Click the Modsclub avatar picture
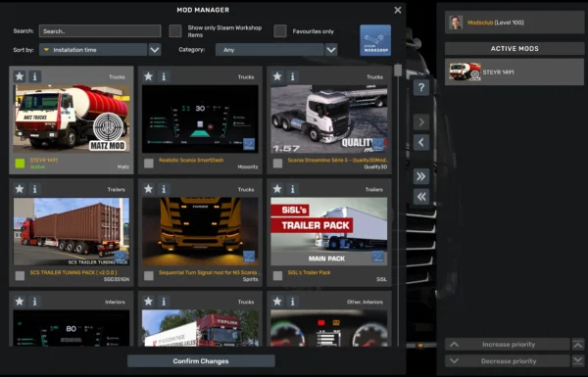588x377 pixels. point(456,23)
